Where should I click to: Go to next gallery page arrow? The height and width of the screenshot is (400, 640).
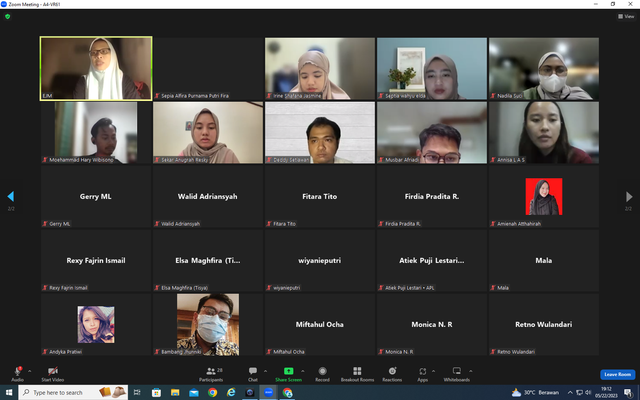point(629,196)
